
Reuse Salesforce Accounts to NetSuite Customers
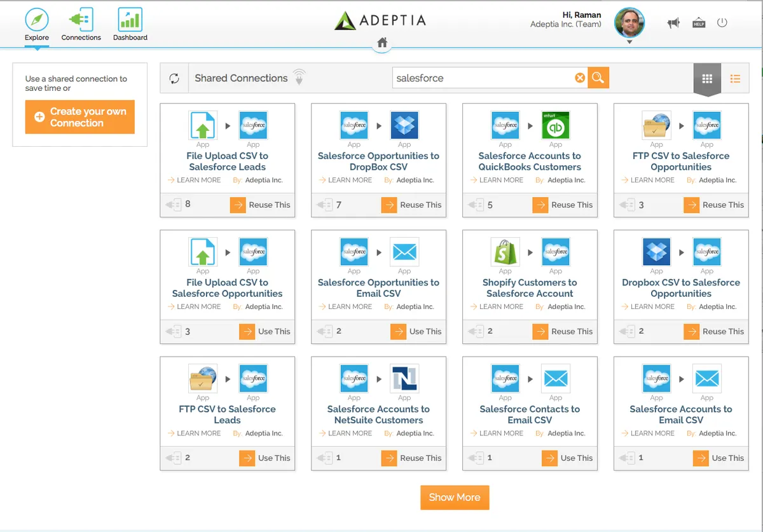point(411,458)
